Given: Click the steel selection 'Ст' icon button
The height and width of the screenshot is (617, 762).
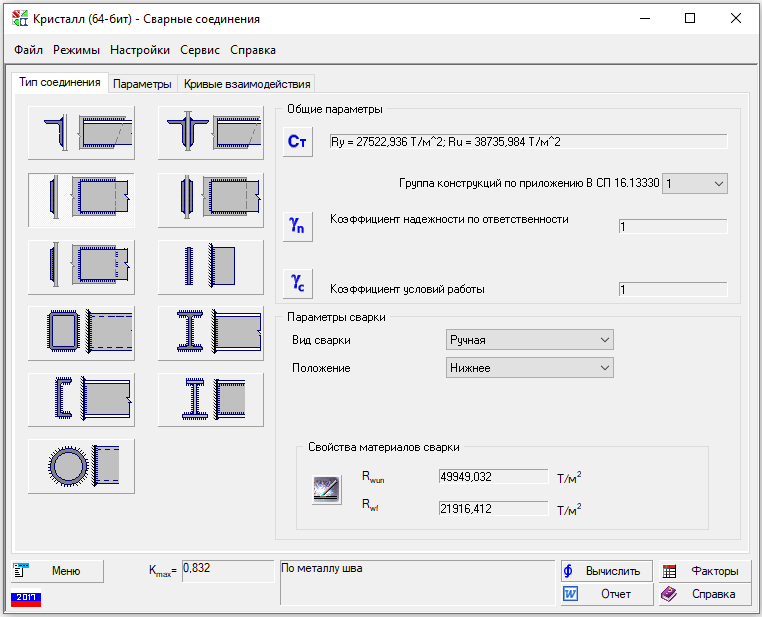Looking at the screenshot, I should click(297, 142).
